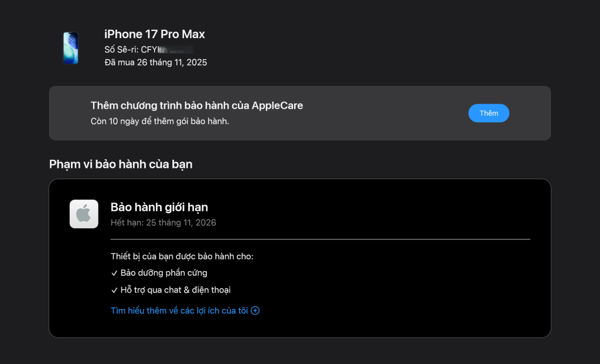This screenshot has height=364, width=600.
Task: Click the Hết hạn: 25 tháng 11, 2026 text
Action: [x=163, y=222]
